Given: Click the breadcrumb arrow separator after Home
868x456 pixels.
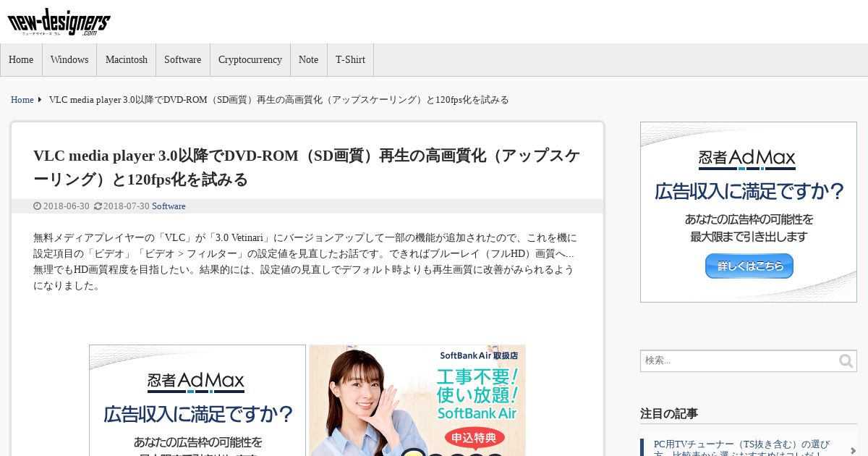Looking at the screenshot, I should (x=40, y=100).
